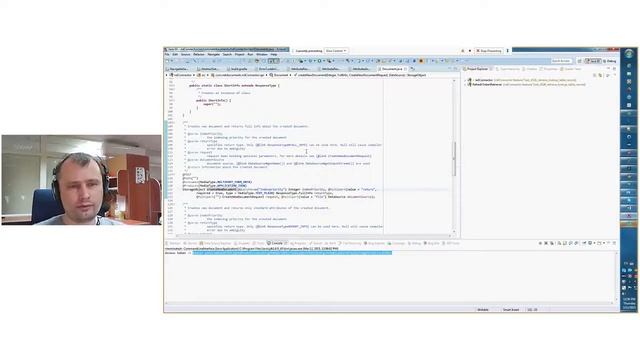Open the Window menu
This screenshot has width=640, height=360.
[x=262, y=54]
